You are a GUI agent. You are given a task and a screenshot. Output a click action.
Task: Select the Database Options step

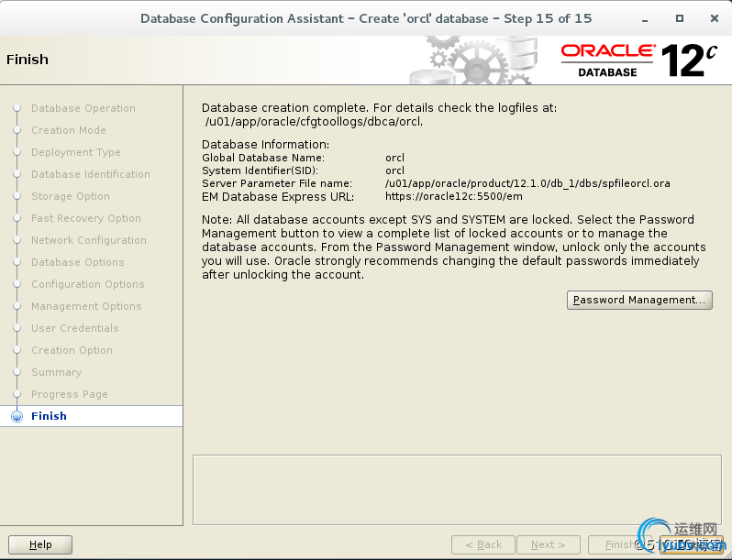coord(77,262)
